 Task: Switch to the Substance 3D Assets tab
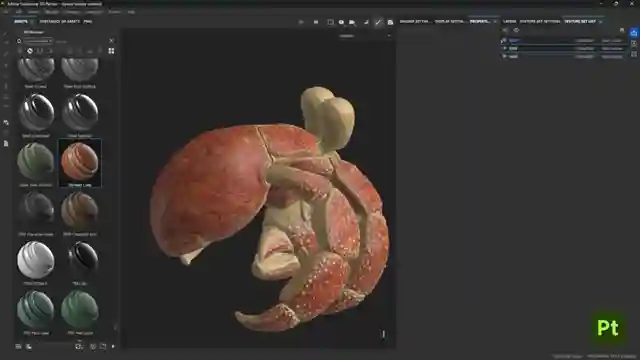[x=60, y=22]
